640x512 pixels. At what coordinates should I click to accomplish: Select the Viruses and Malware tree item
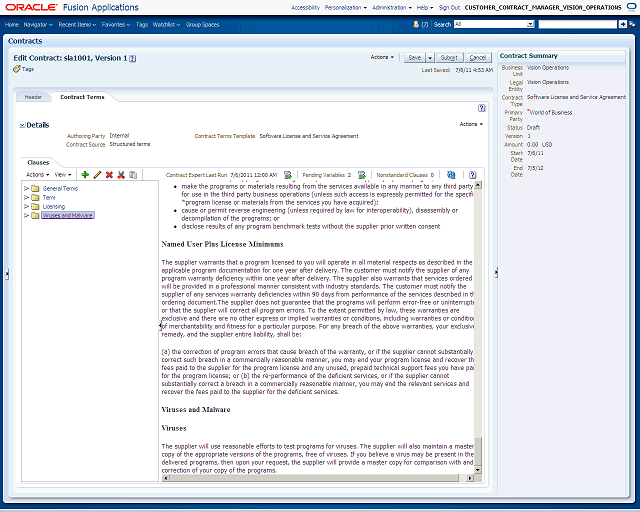[x=68, y=215]
